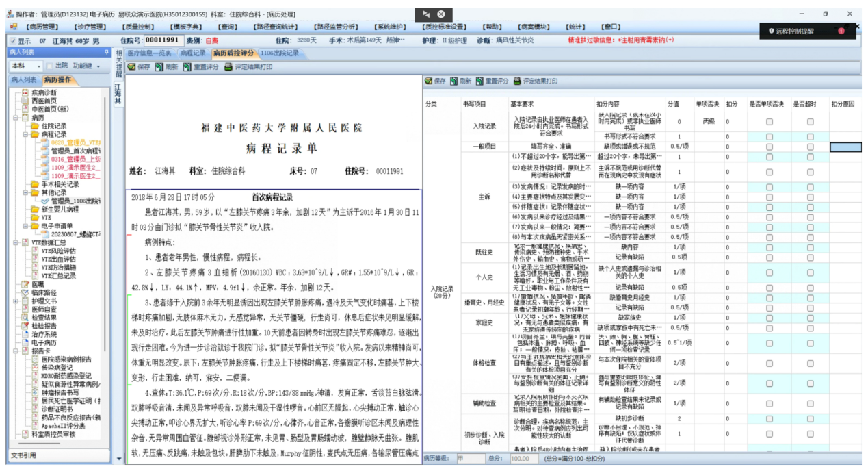This screenshot has width=868, height=469.
Task: Click the 手术相关记录 folder icon
Action: (x=34, y=184)
